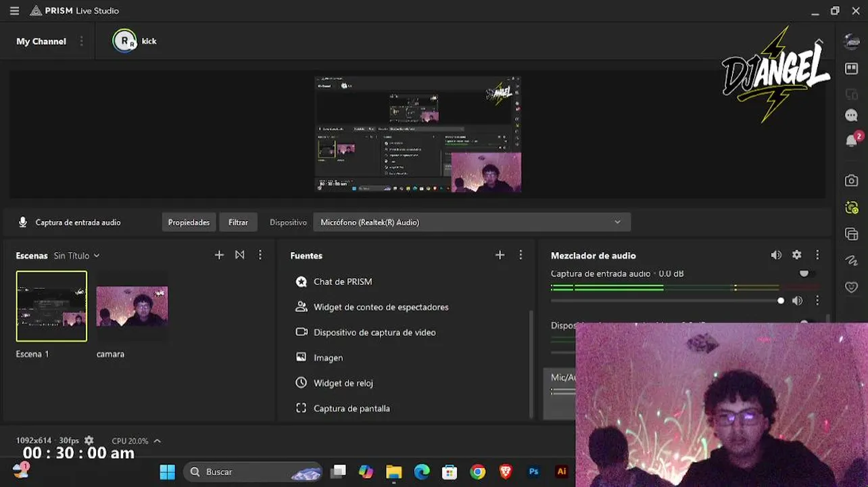Select the camara scene thumbnail

click(132, 306)
